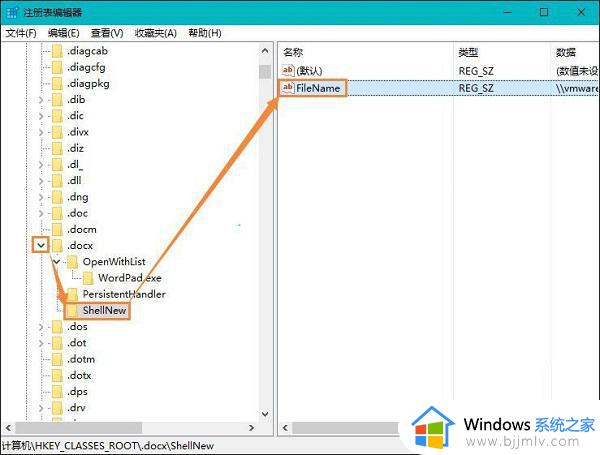Click the tree horizontal scrollbar thumb

tap(78, 428)
